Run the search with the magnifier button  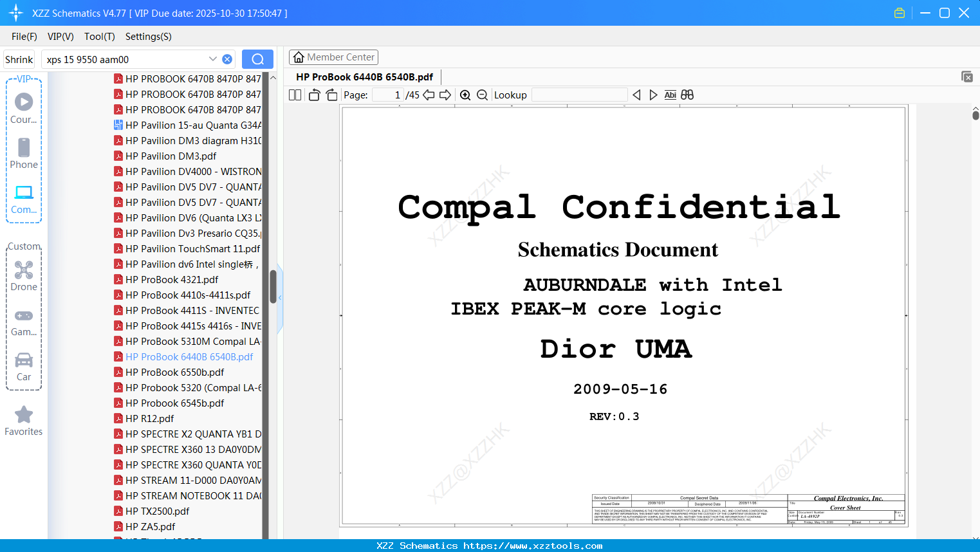tap(257, 59)
